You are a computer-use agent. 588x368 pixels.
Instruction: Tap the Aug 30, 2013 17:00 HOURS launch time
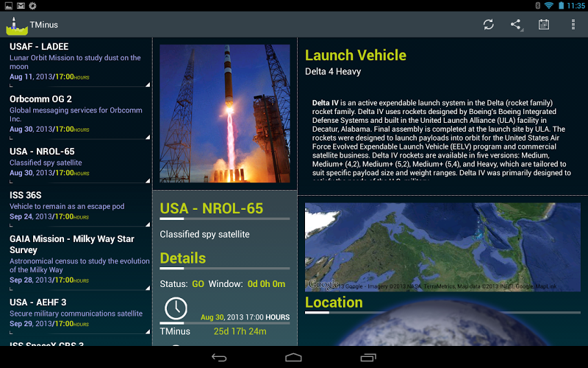(245, 317)
